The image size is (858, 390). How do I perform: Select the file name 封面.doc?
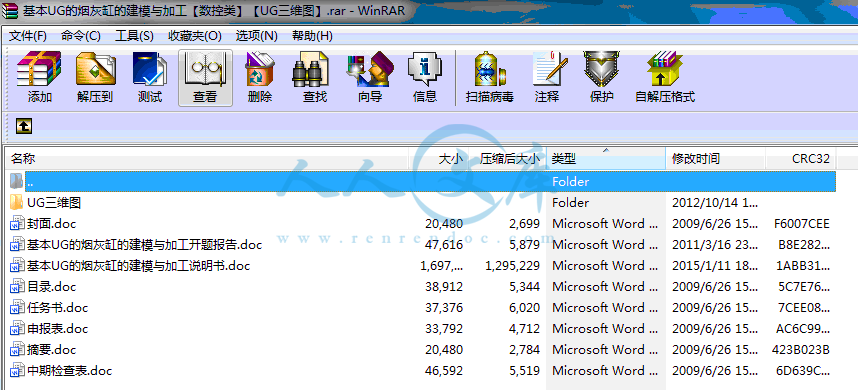click(51, 223)
